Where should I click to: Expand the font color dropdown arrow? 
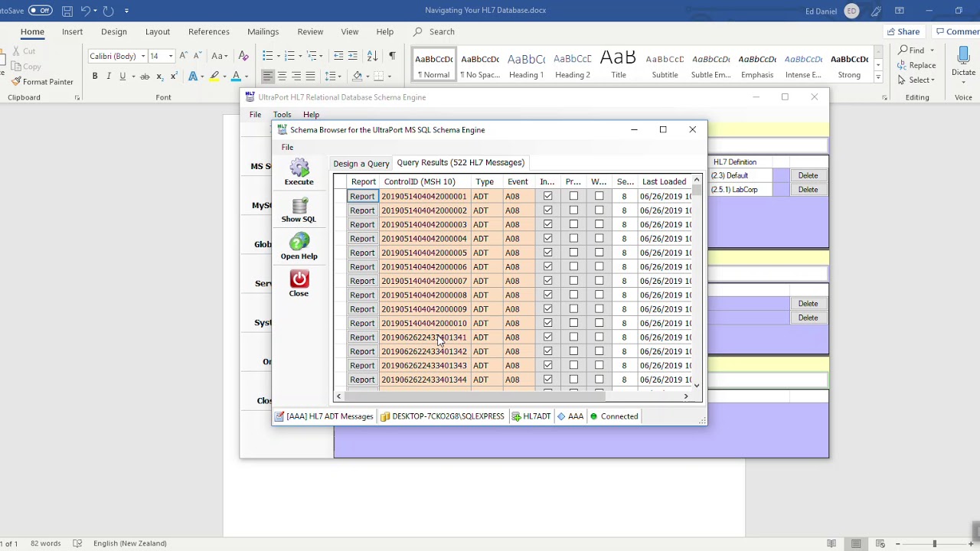pyautogui.click(x=246, y=76)
